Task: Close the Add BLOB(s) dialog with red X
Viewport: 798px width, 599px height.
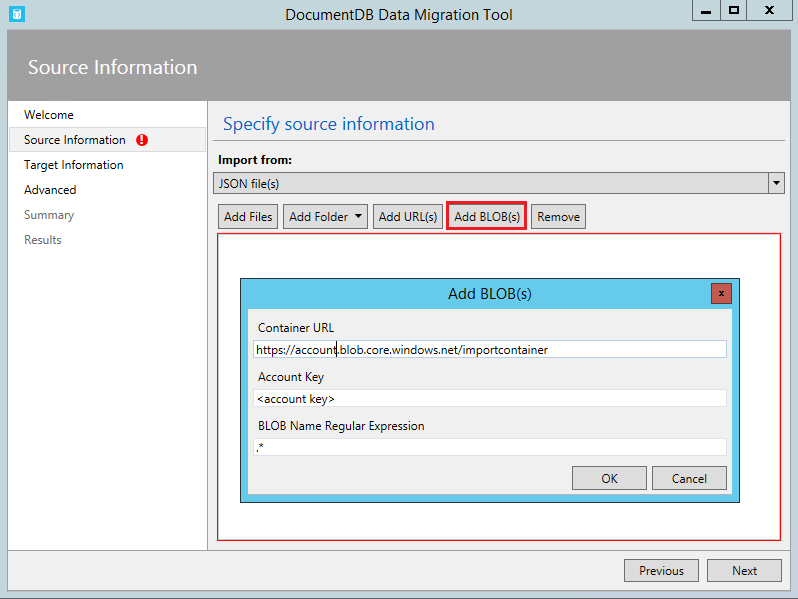Action: click(x=721, y=293)
